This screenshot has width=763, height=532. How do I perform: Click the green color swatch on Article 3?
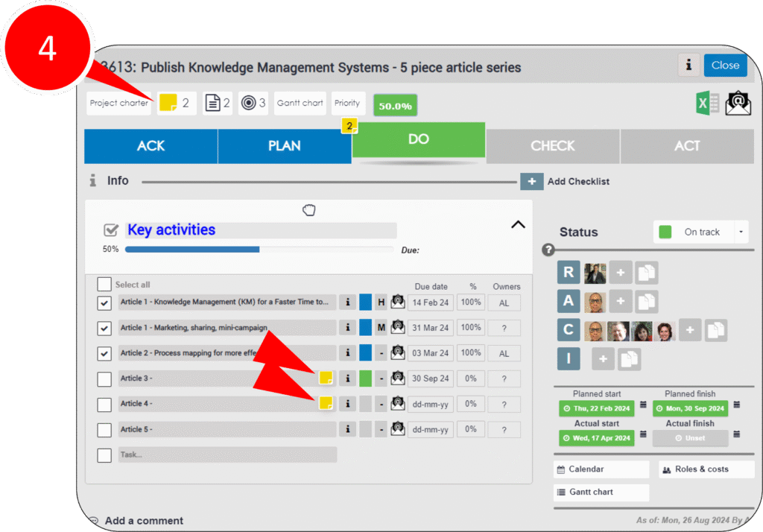365,379
